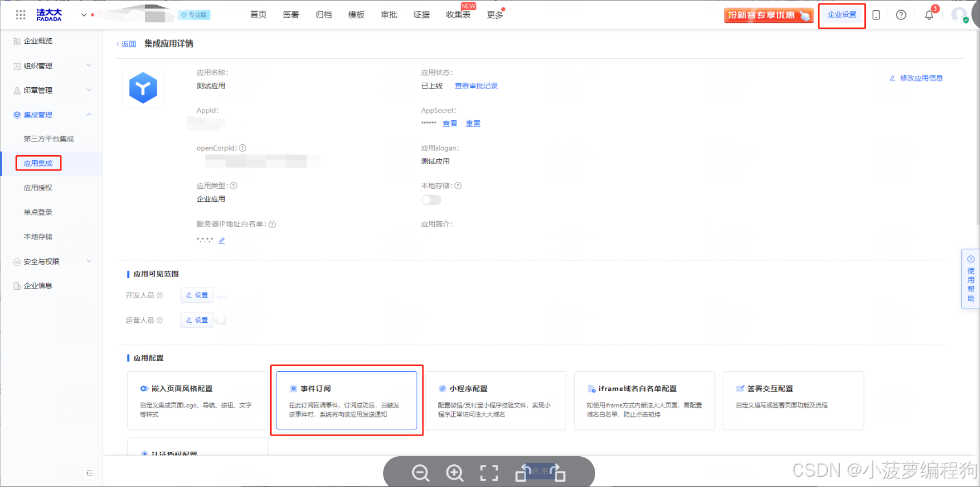This screenshot has height=487, width=980.
Task: Click 设置 button for 开发人员
Action: click(x=197, y=295)
